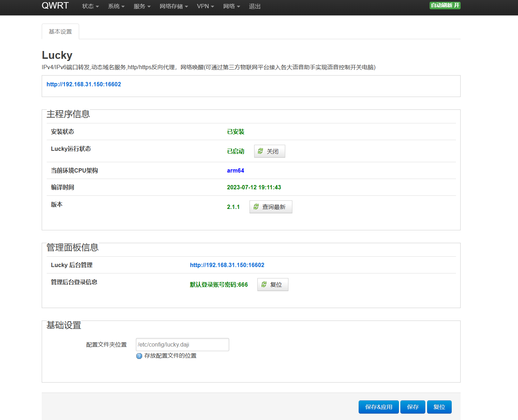Click the version number 2.1.1
The height and width of the screenshot is (420, 518).
[x=233, y=207]
